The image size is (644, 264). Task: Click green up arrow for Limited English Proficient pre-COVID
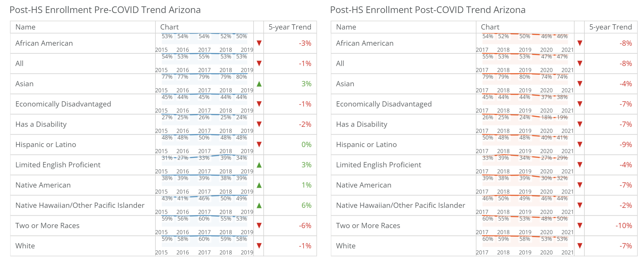pyautogui.click(x=259, y=165)
